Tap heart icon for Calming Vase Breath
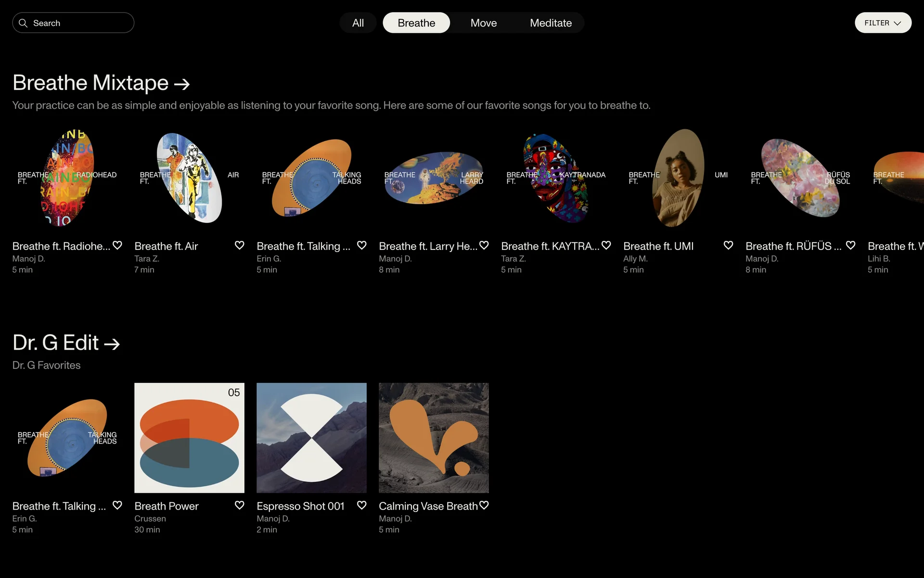924x578 pixels. pos(484,505)
